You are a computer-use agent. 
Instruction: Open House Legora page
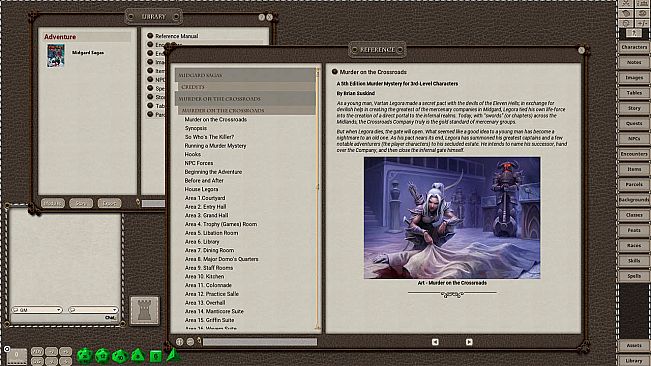201,189
